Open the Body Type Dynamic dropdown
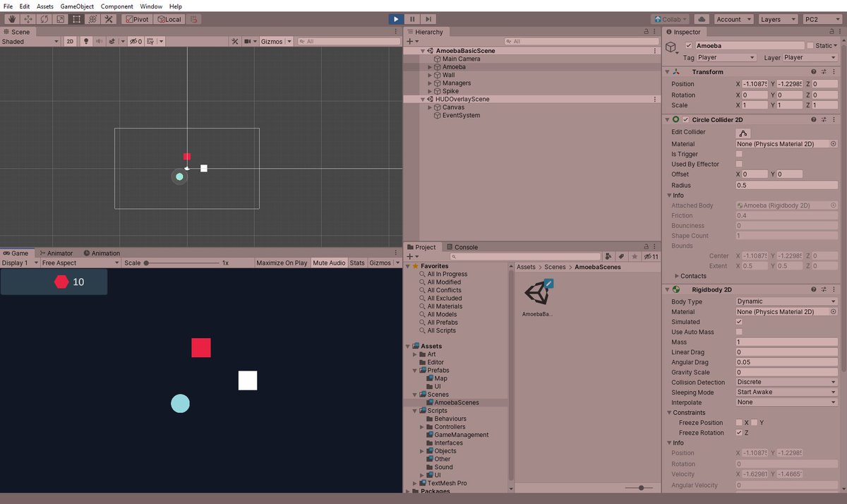The width and height of the screenshot is (847, 504). coord(786,301)
